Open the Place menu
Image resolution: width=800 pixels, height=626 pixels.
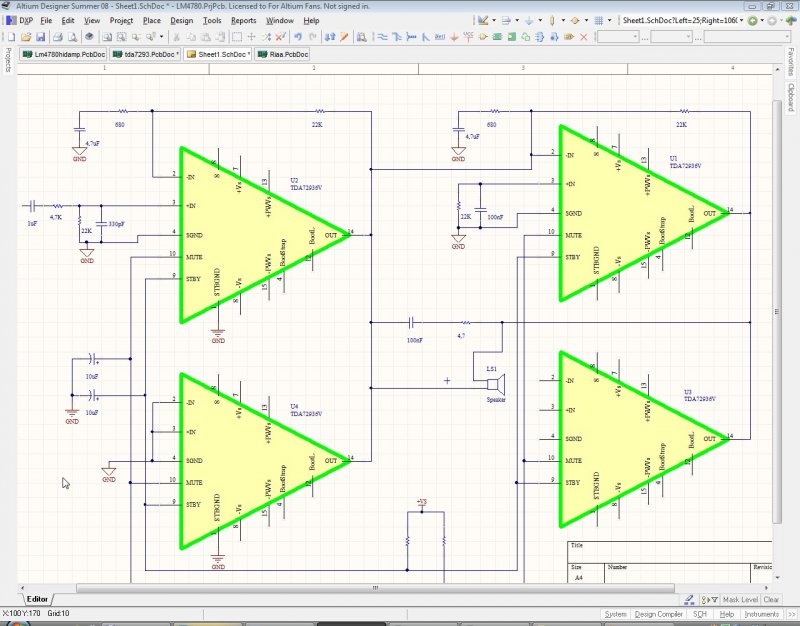[152, 20]
